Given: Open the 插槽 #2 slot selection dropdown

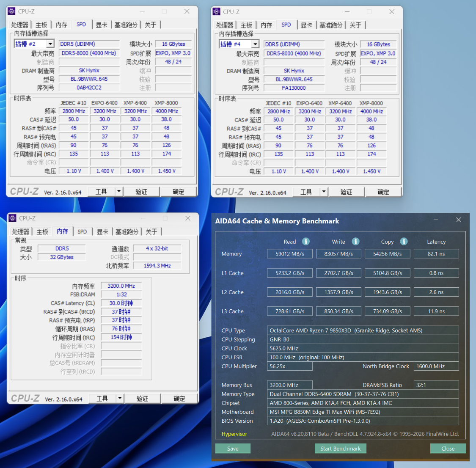Looking at the screenshot, I should click(x=50, y=44).
